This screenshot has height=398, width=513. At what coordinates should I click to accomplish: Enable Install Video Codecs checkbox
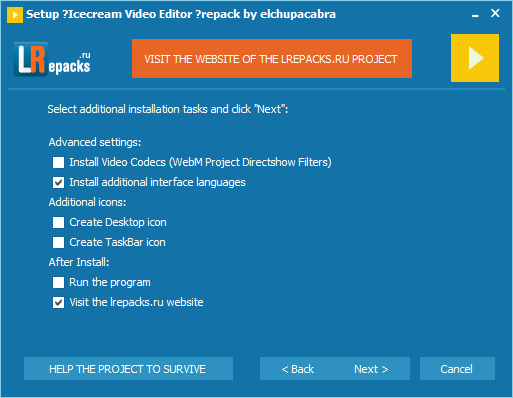click(x=58, y=162)
